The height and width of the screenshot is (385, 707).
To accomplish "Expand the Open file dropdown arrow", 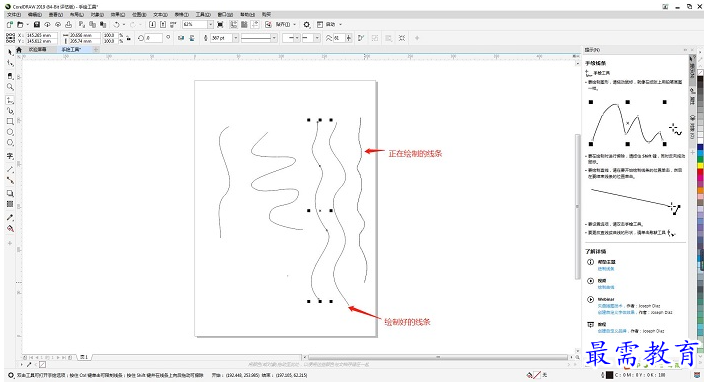I will point(28,24).
